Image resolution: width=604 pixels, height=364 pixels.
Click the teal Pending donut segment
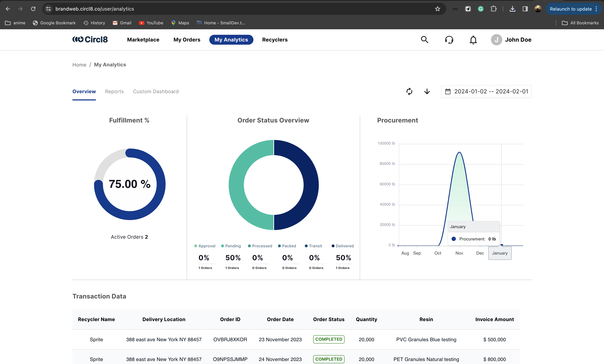pos(236,185)
